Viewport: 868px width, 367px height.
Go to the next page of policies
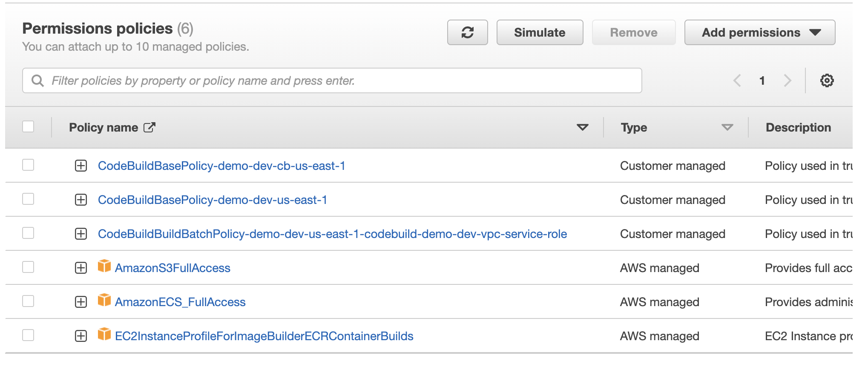787,80
